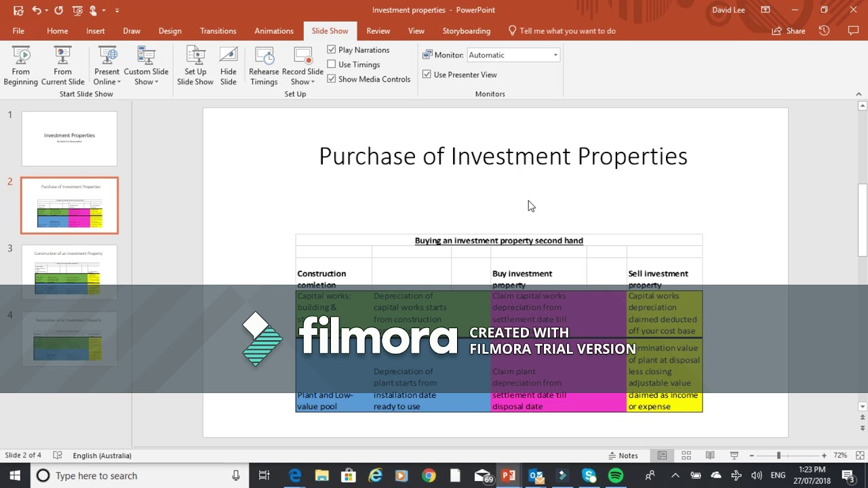Image resolution: width=868 pixels, height=488 pixels.
Task: Open the Undo history dropdown arrow
Action: 47,10
